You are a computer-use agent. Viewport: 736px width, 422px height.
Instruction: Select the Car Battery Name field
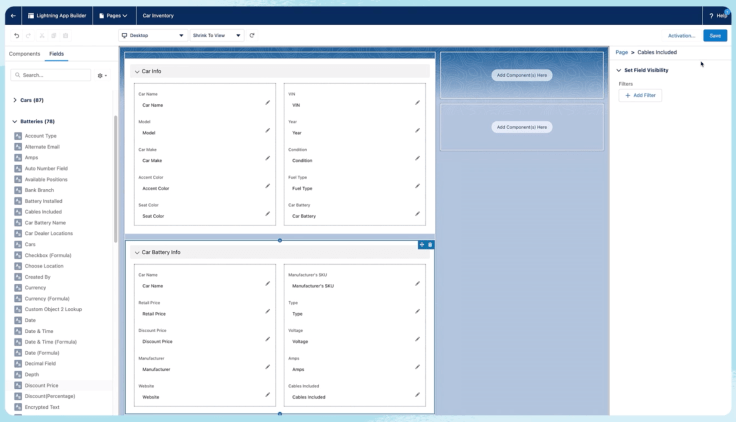45,223
